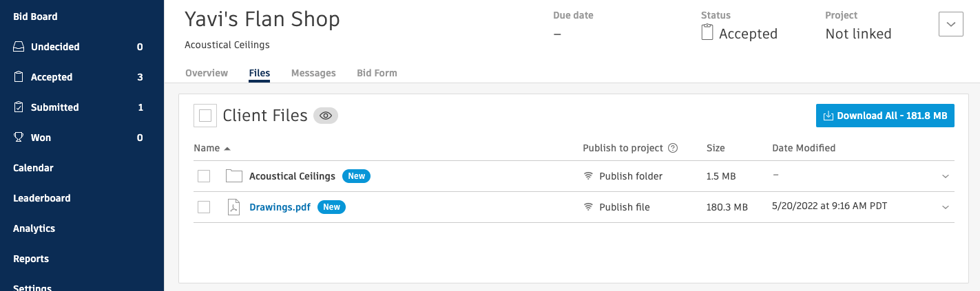Viewport: 980px width, 291px height.
Task: Click the Submitted checkmark clipboard icon
Action: (19, 107)
